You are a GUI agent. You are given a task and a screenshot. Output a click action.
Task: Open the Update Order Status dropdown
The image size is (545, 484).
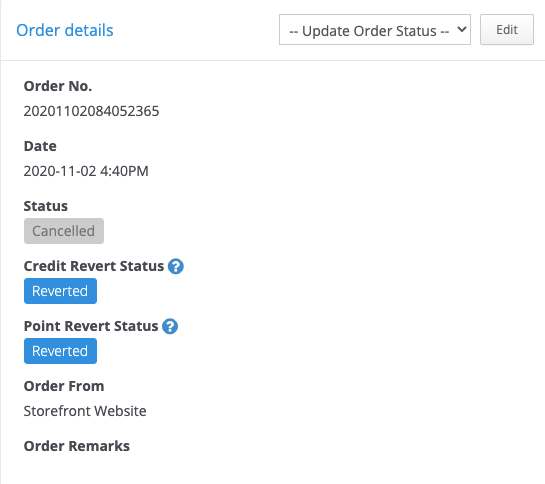click(375, 30)
